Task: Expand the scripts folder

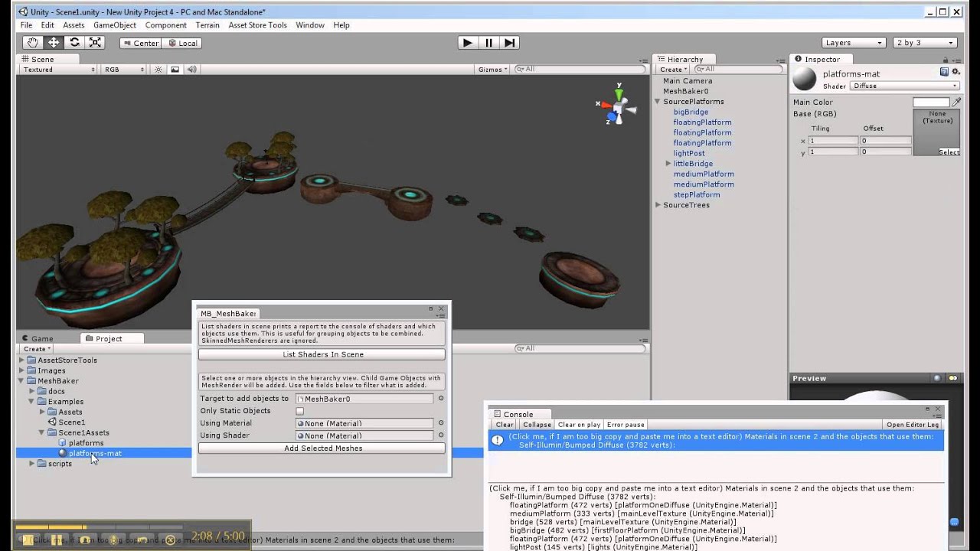Action: click(x=32, y=464)
